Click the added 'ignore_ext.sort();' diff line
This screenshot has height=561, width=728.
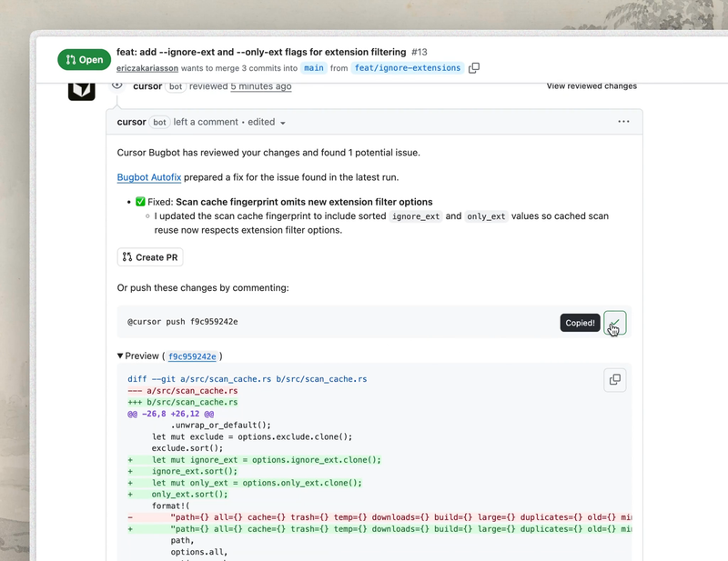183,472
